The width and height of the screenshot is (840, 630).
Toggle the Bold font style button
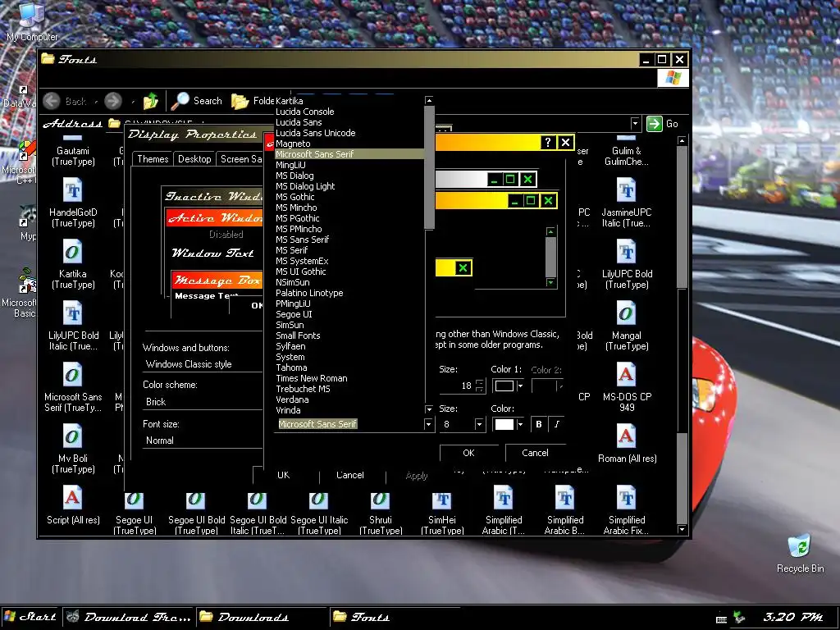click(538, 424)
